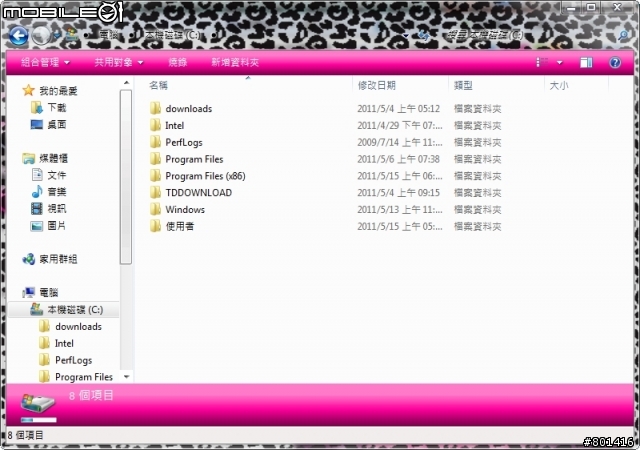Screen dimensions: 640x450
Task: Click the navigation pane scrollbar thumb
Action: [x=126, y=177]
